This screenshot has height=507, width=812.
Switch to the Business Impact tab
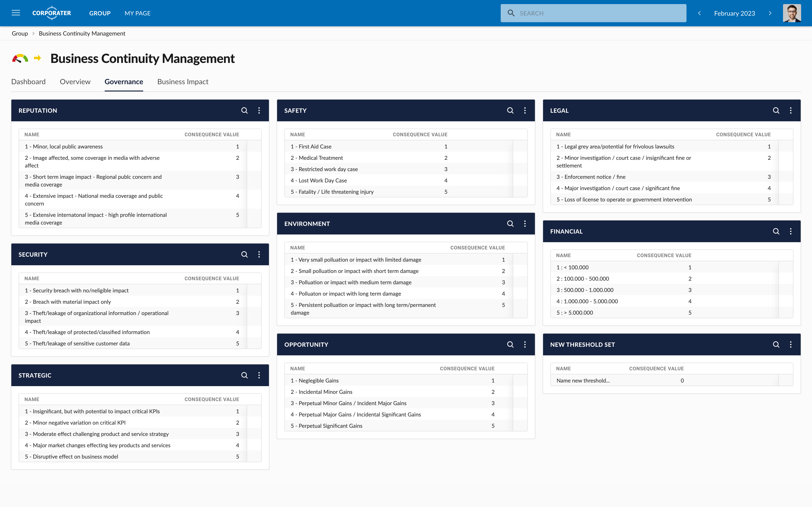(x=183, y=81)
